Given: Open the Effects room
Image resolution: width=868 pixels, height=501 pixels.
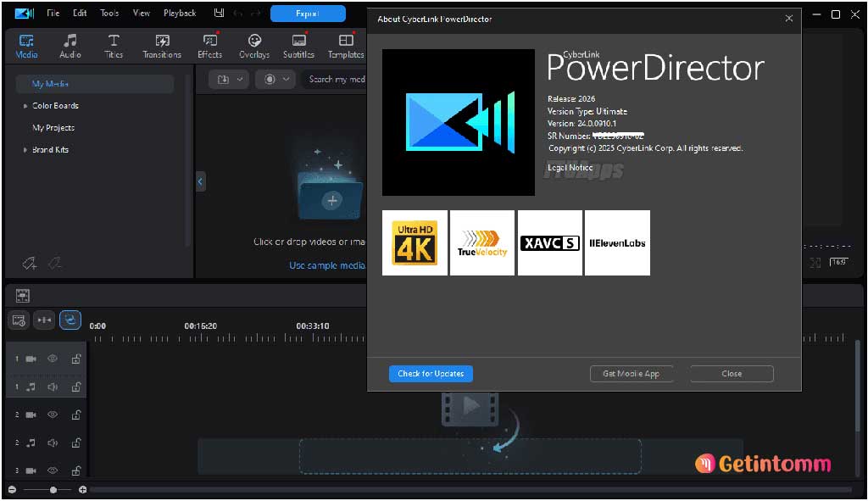Looking at the screenshot, I should (x=210, y=47).
